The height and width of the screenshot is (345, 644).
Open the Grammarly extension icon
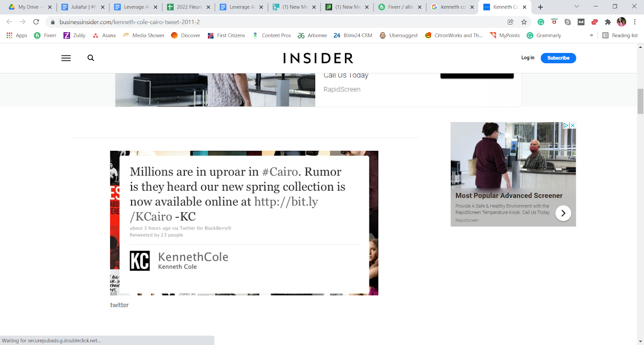541,22
